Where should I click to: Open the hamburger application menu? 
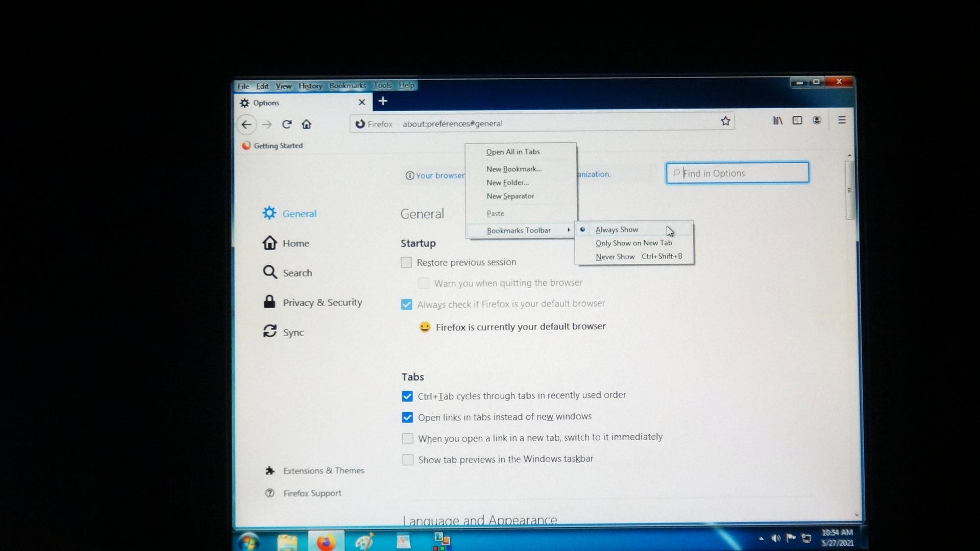842,120
